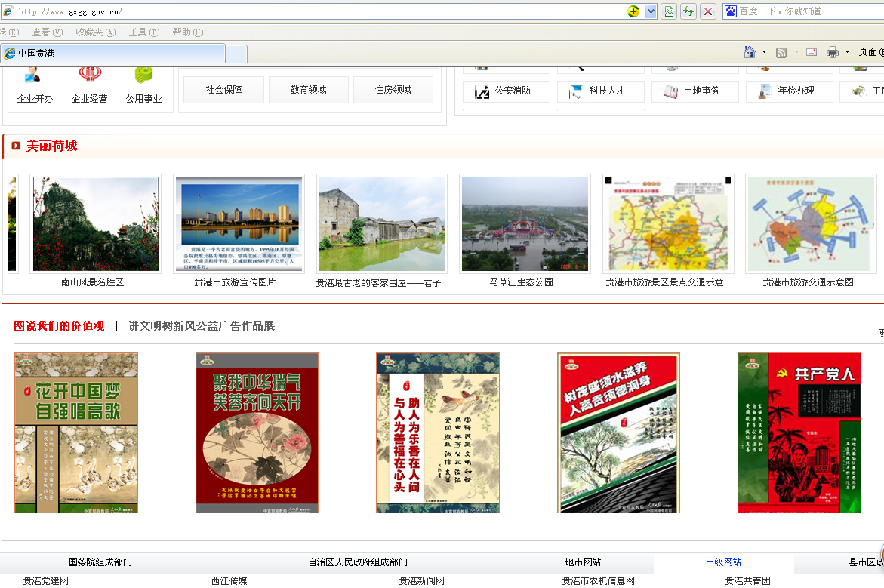Viewport: 884px width, 588px height.
Task: Select the 地市网站 links tab
Action: pos(583,562)
